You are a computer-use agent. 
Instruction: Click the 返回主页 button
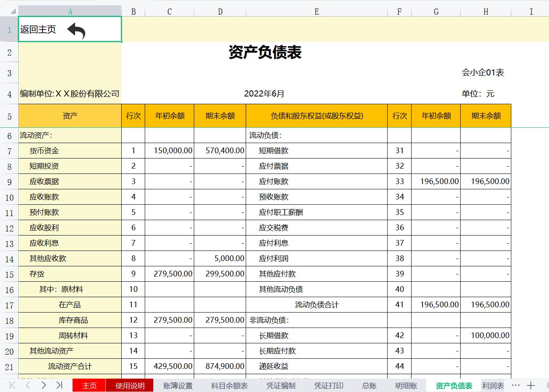pyautogui.click(x=39, y=29)
